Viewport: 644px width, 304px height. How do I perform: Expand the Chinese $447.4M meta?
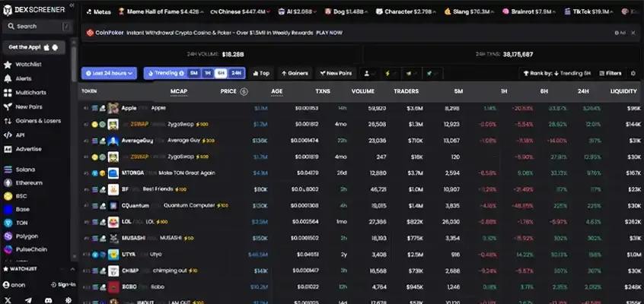click(240, 12)
